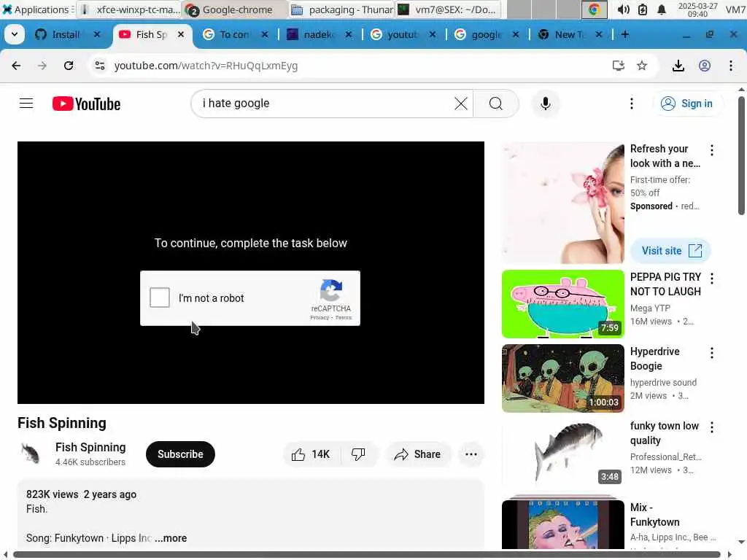Check the I'm not a robot checkbox
The height and width of the screenshot is (560, 747).
click(x=160, y=298)
